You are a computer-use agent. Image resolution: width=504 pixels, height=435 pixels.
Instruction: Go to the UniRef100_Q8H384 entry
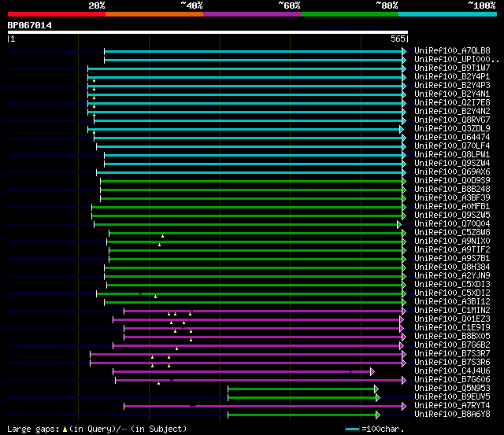point(452,267)
